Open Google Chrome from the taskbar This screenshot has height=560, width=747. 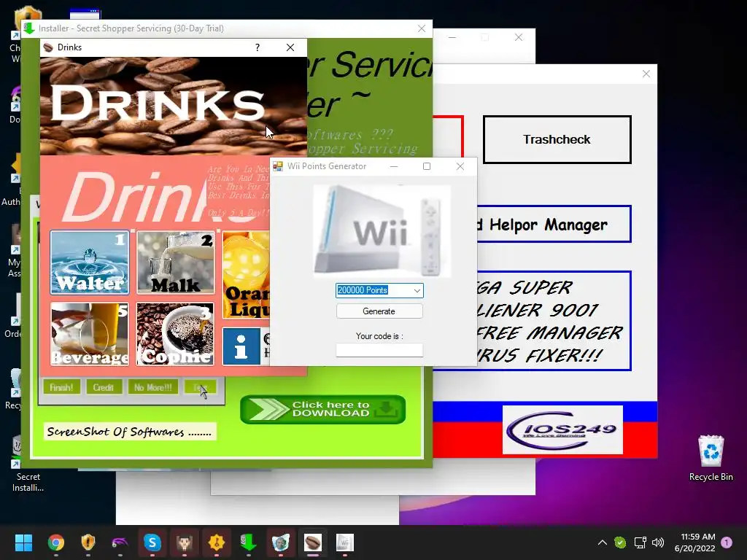[55, 542]
